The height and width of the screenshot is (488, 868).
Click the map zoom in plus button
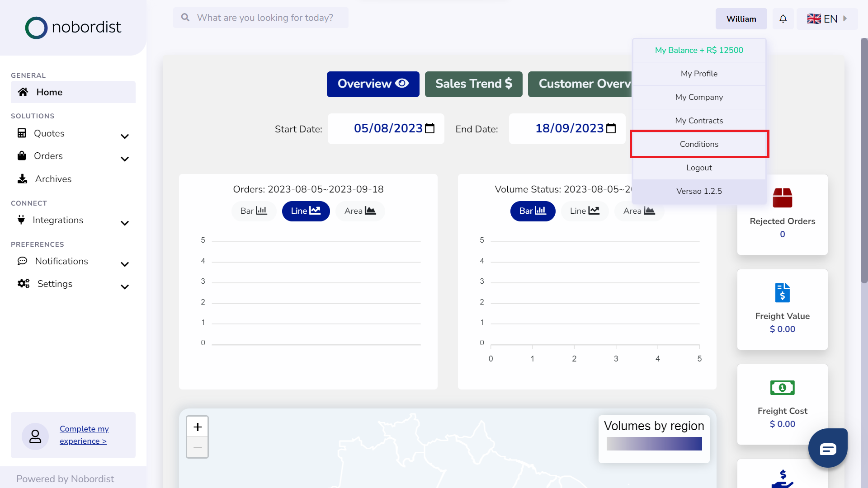click(198, 427)
